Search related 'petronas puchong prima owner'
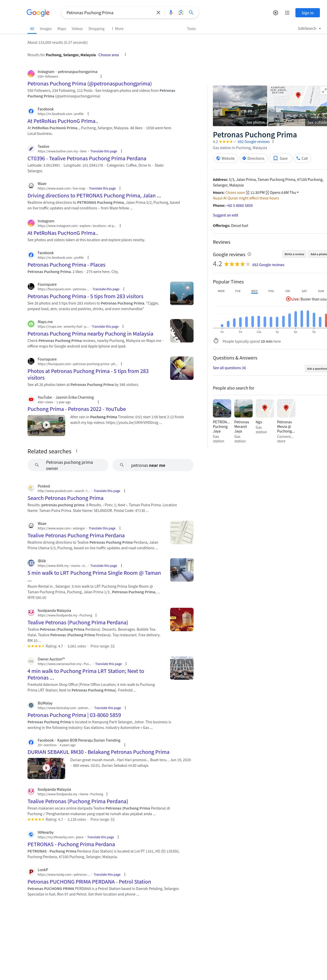 68,465
